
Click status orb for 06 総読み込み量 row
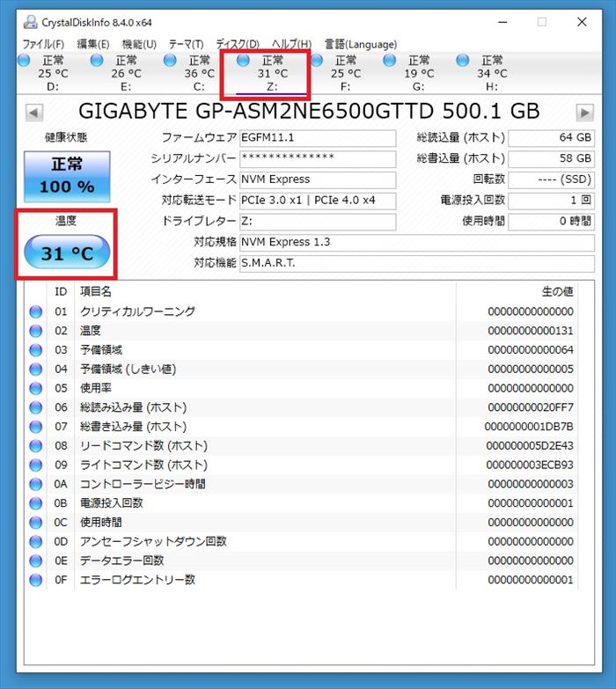[x=35, y=407]
